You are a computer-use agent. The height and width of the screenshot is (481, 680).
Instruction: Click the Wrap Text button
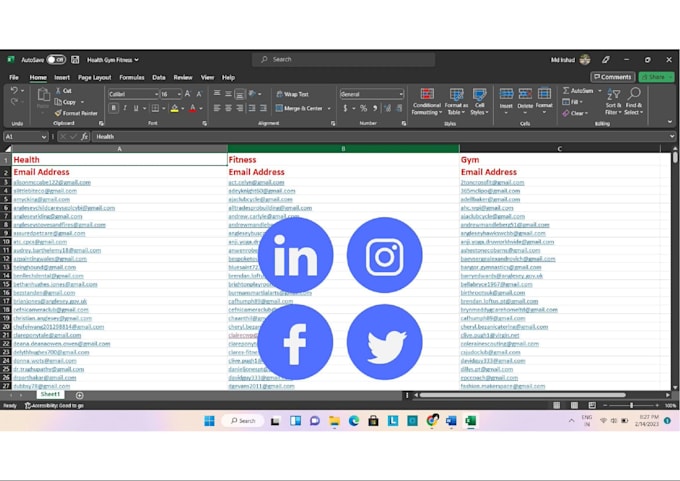point(292,94)
